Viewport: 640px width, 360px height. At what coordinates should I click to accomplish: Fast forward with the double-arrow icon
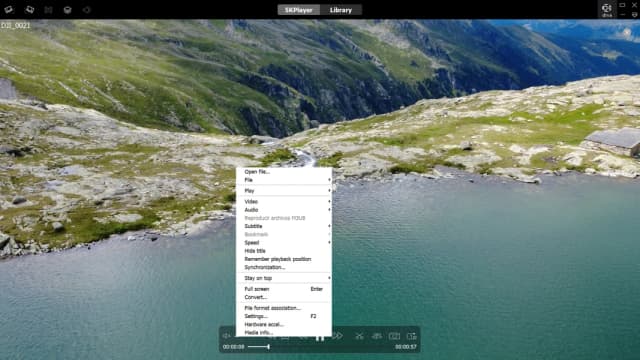click(x=337, y=336)
